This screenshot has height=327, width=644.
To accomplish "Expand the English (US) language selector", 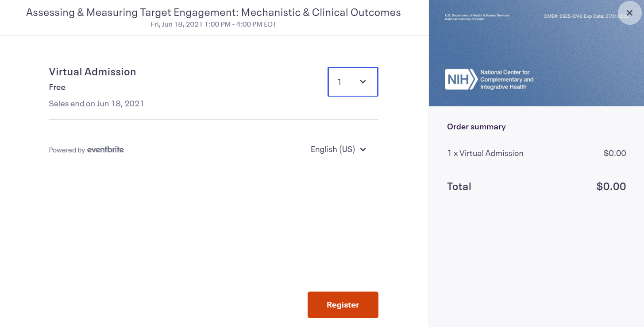I will tap(339, 149).
